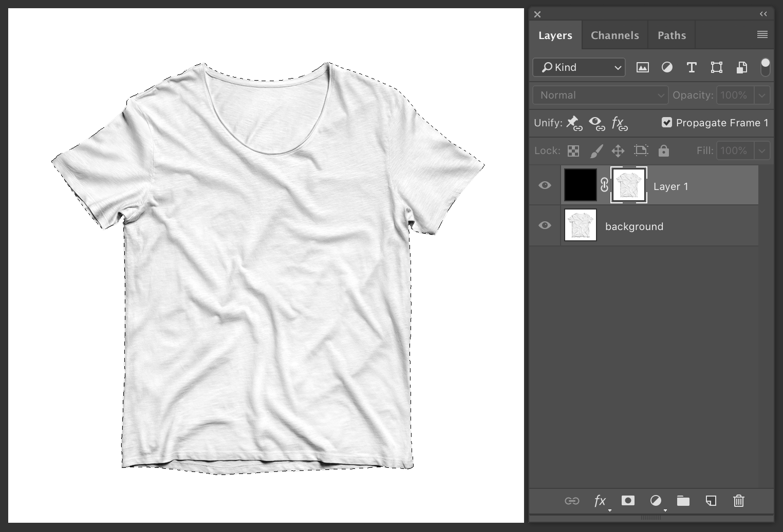
Task: Switch to the Channels tab
Action: [614, 35]
